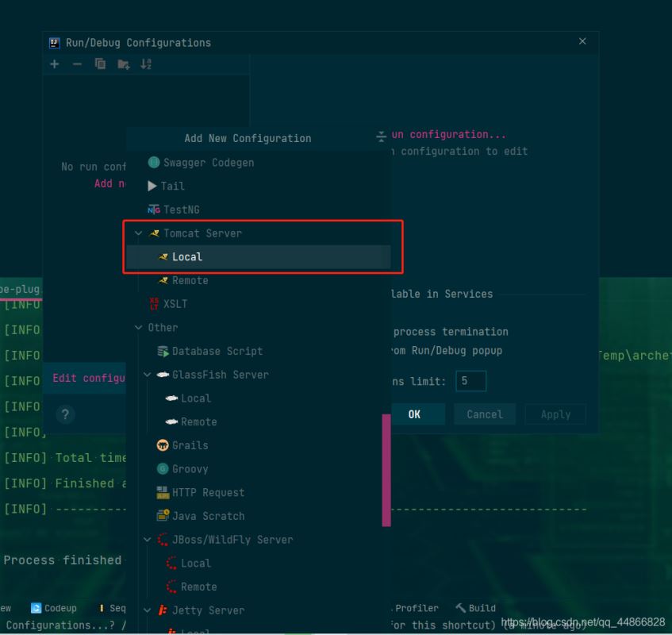Screen dimensions: 672x635
Task: Collapse the Other group
Action: [x=138, y=328]
